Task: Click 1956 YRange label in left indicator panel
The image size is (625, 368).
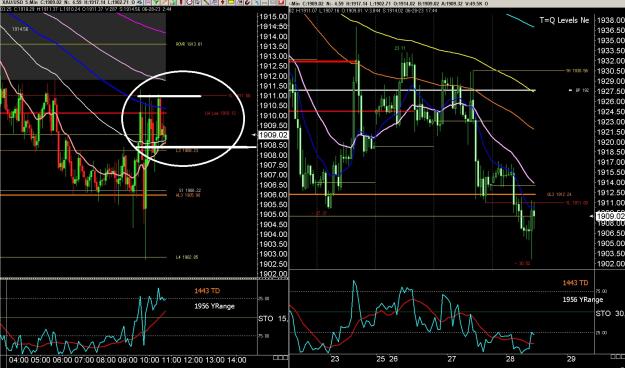Action: point(214,306)
